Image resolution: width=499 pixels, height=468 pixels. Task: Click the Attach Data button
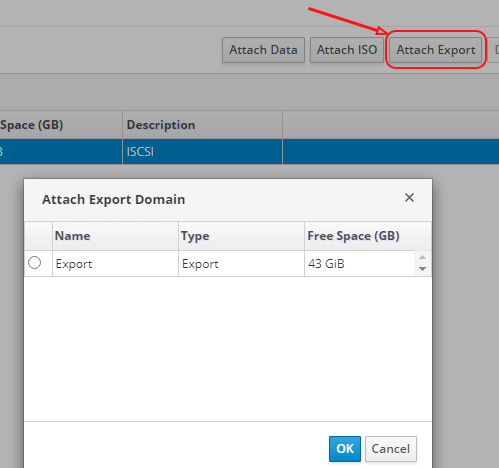click(263, 50)
